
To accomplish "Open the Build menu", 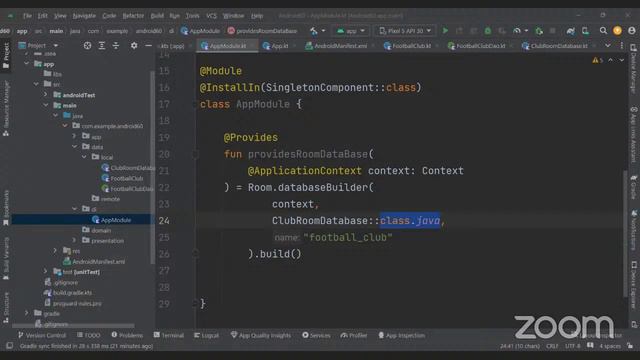I will pyautogui.click(x=157, y=16).
